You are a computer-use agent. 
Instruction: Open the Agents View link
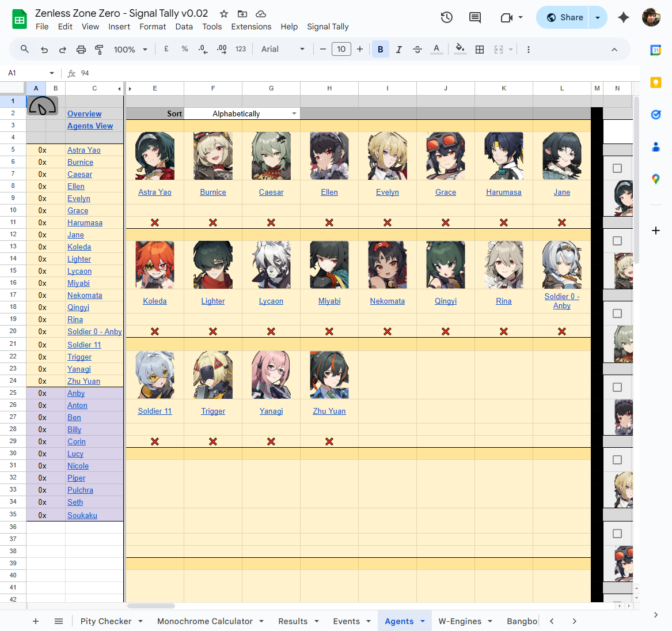click(x=90, y=126)
